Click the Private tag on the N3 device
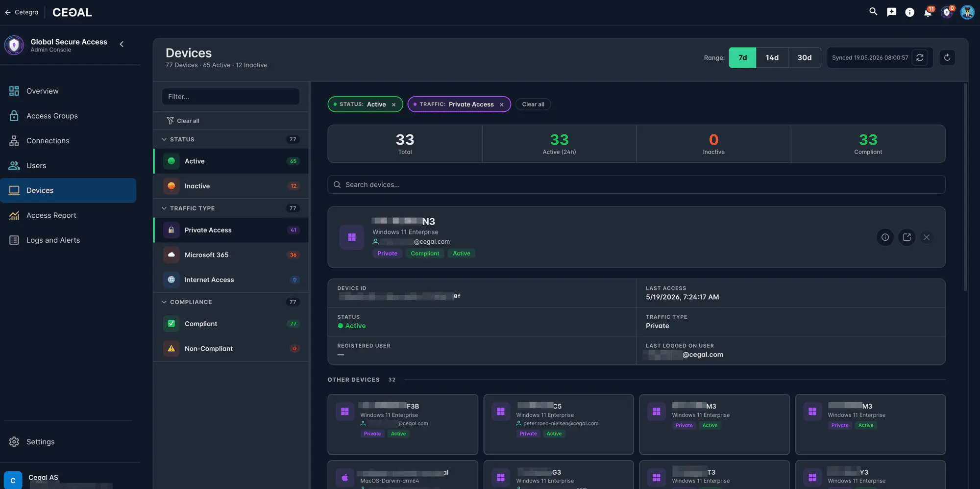 pyautogui.click(x=387, y=254)
